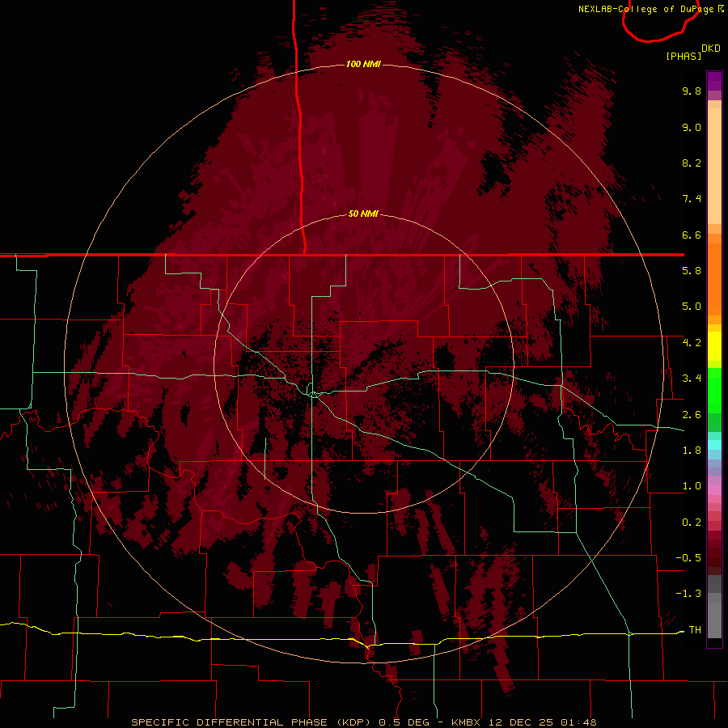
Task: Click the 0.2 scale value
Action: point(692,523)
